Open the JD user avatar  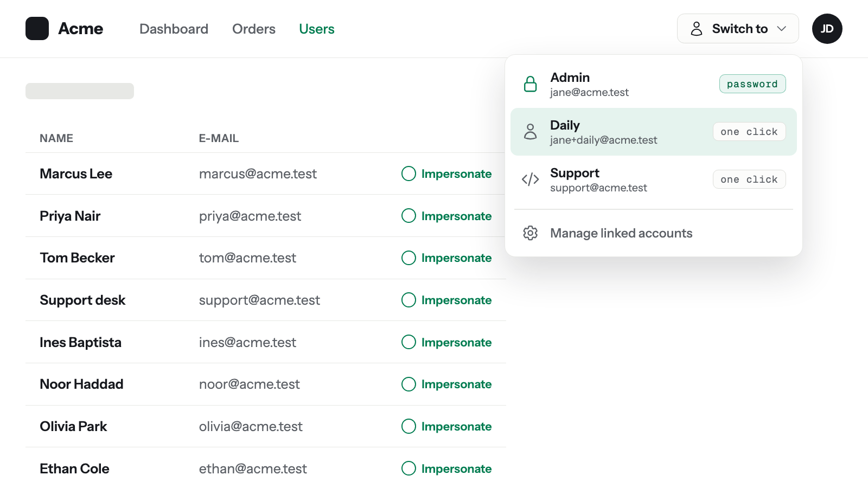click(x=827, y=29)
